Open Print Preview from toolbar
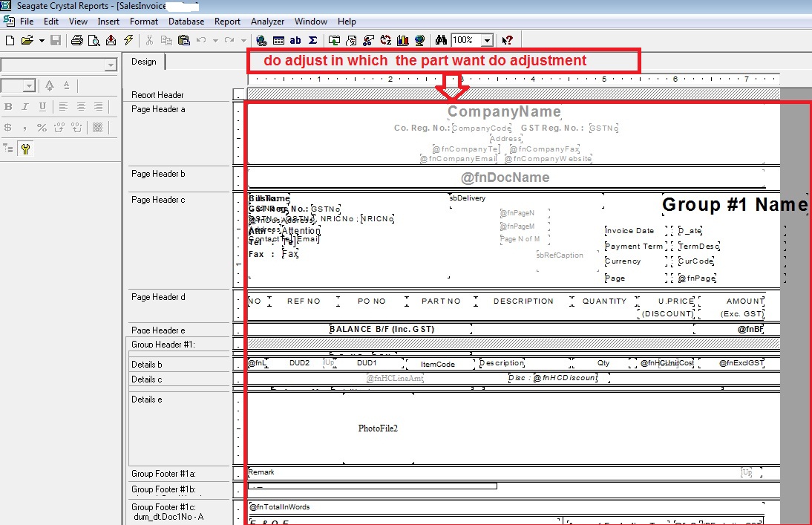Image resolution: width=812 pixels, height=525 pixels. pos(94,40)
